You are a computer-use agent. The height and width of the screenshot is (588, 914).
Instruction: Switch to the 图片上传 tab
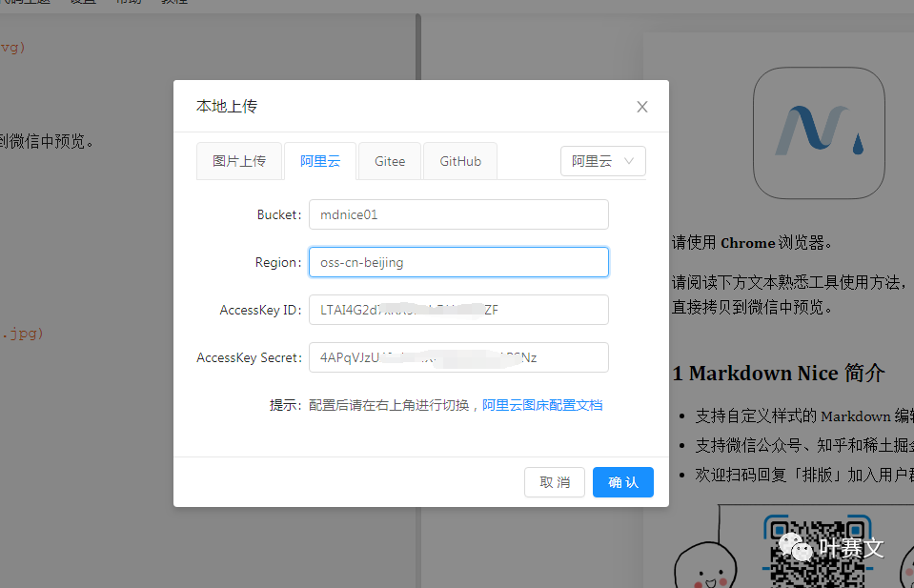pos(239,161)
